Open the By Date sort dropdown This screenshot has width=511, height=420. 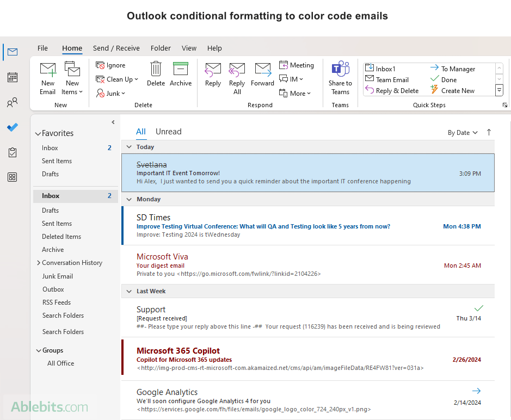[463, 133]
